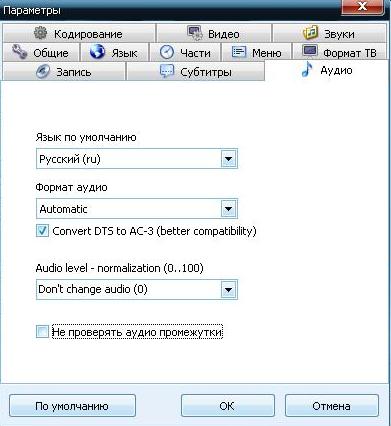The width and height of the screenshot is (391, 426).
Task: Open the Язык по умолчанию dropdown arrow
Action: pyautogui.click(x=228, y=159)
